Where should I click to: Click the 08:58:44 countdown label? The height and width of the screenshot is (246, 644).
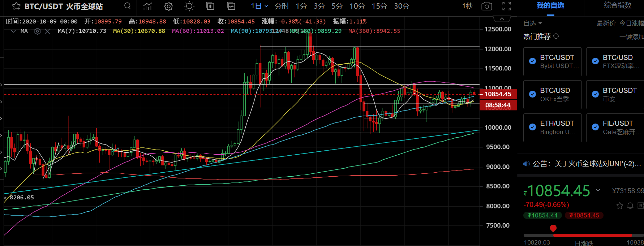coord(498,105)
